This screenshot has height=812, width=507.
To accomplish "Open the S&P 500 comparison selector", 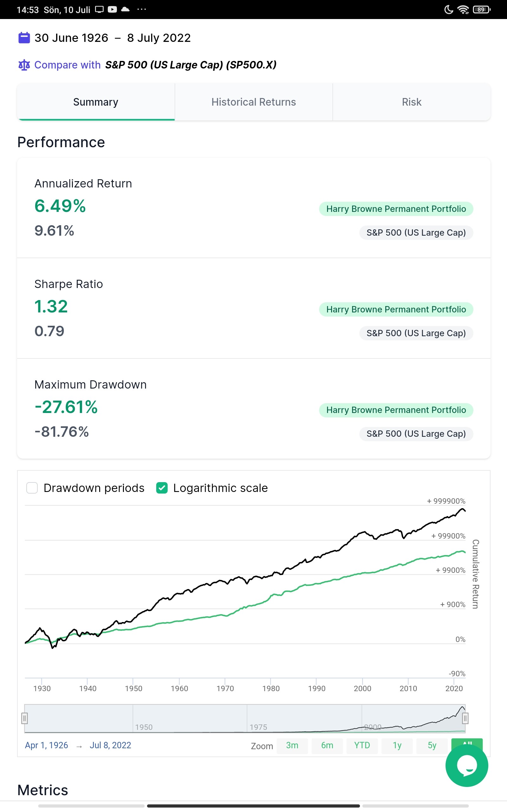I will [191, 65].
